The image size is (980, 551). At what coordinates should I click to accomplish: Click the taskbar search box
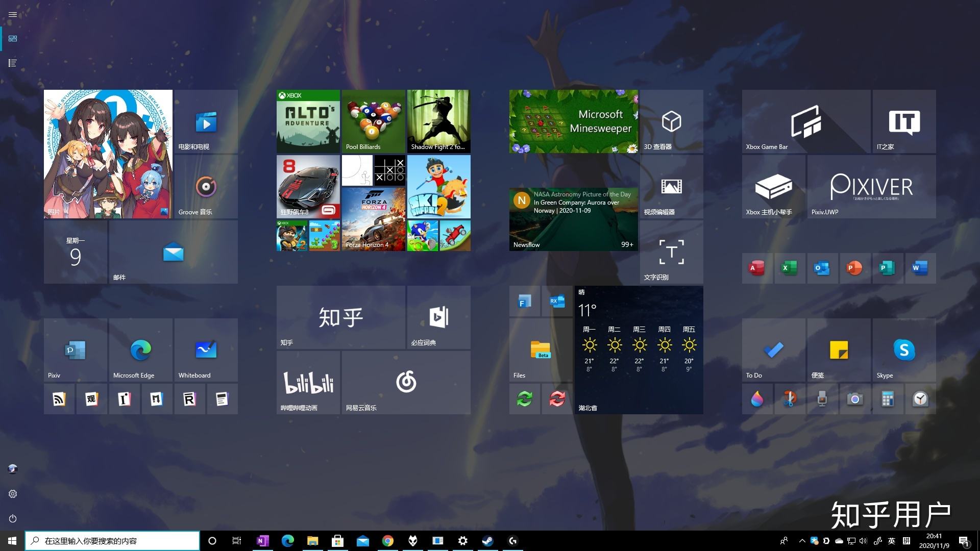(112, 541)
